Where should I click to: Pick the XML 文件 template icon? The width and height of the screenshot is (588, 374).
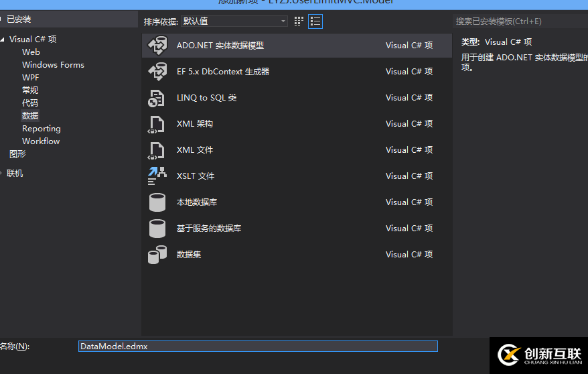(x=156, y=150)
